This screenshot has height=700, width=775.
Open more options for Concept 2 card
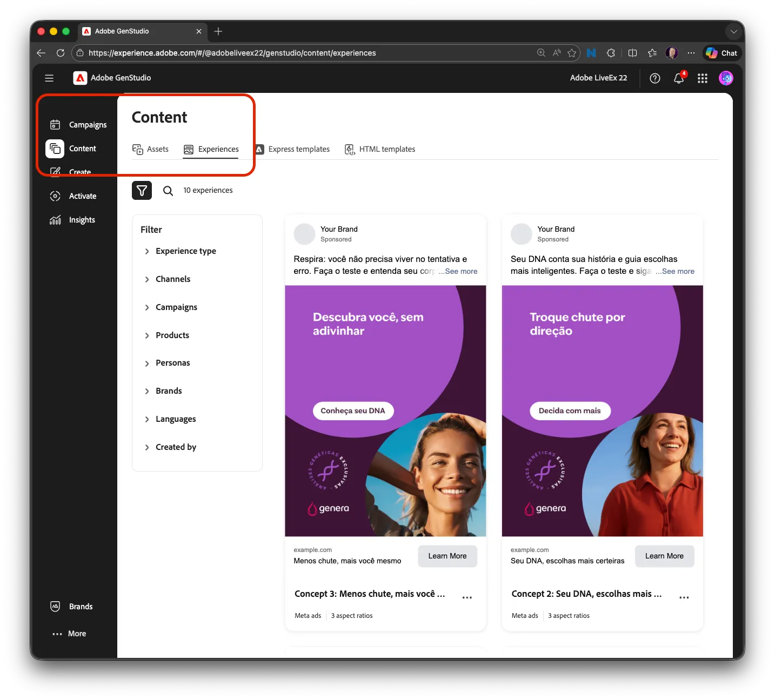point(684,597)
